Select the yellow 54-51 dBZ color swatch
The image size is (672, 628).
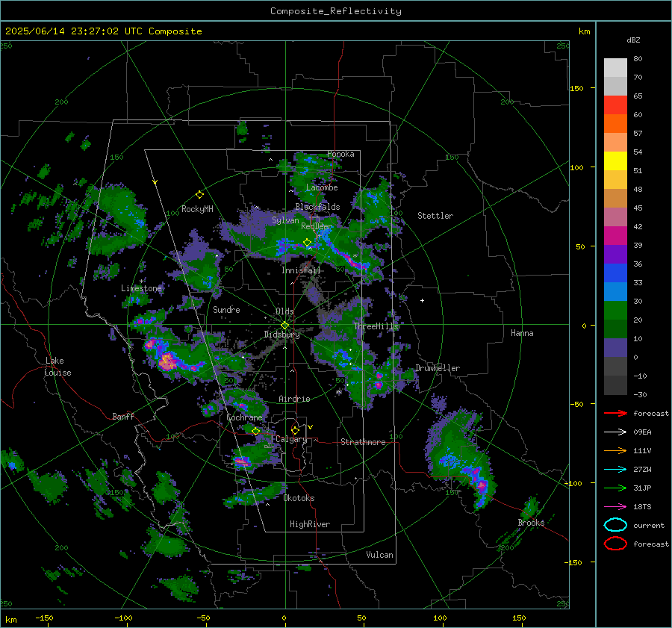[615, 161]
